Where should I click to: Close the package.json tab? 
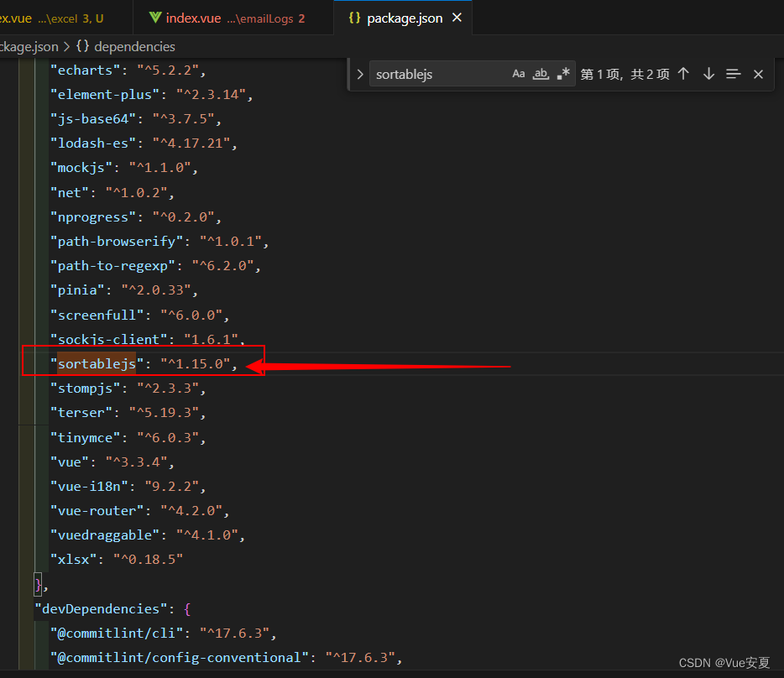tap(457, 18)
